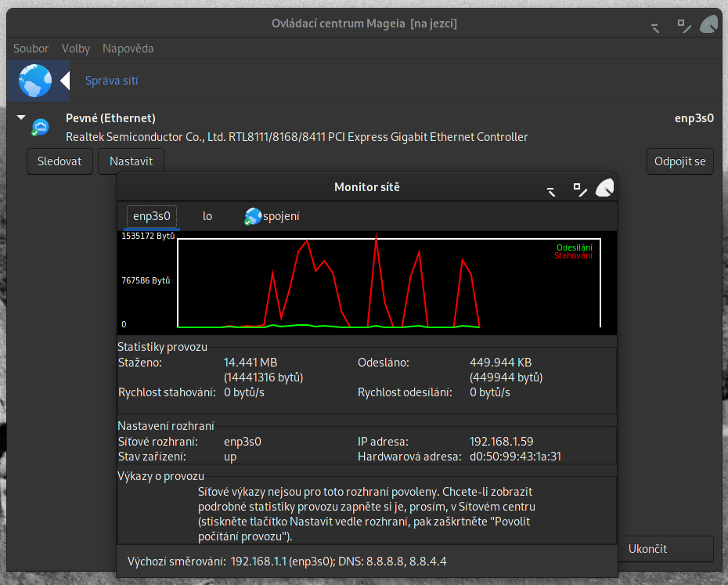The image size is (728, 585).
Task: Click the Mageia icon on Monitor sítě window
Action: pyautogui.click(x=604, y=188)
